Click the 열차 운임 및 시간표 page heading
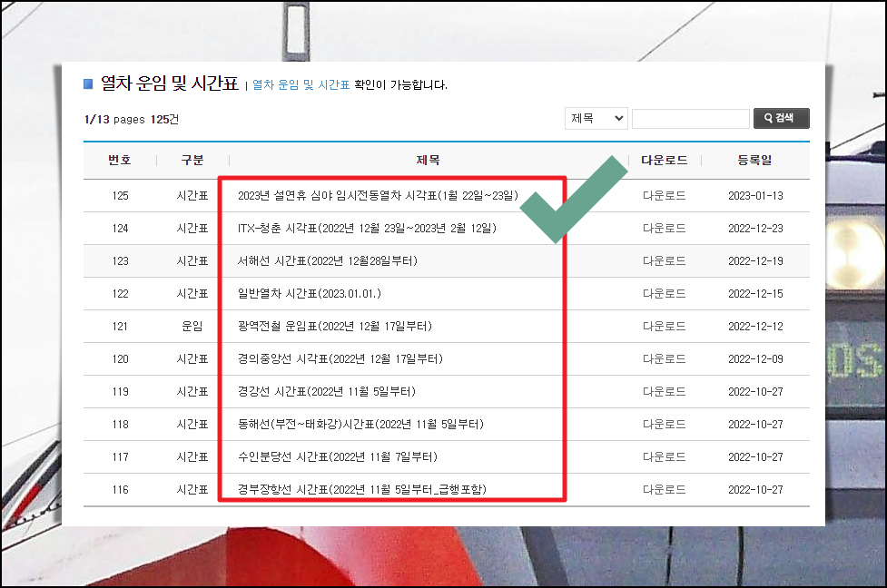 point(169,83)
